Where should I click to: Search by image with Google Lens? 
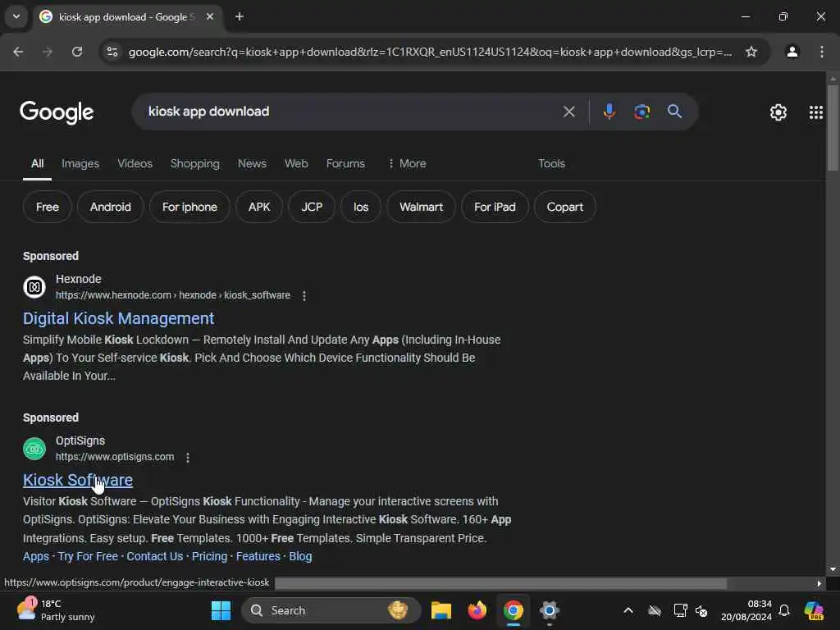641,112
